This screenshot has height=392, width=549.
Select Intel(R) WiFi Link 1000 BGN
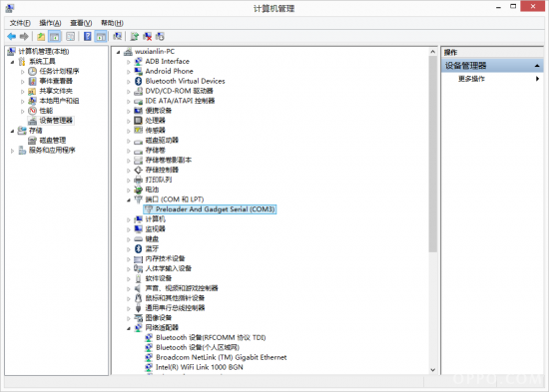point(200,367)
